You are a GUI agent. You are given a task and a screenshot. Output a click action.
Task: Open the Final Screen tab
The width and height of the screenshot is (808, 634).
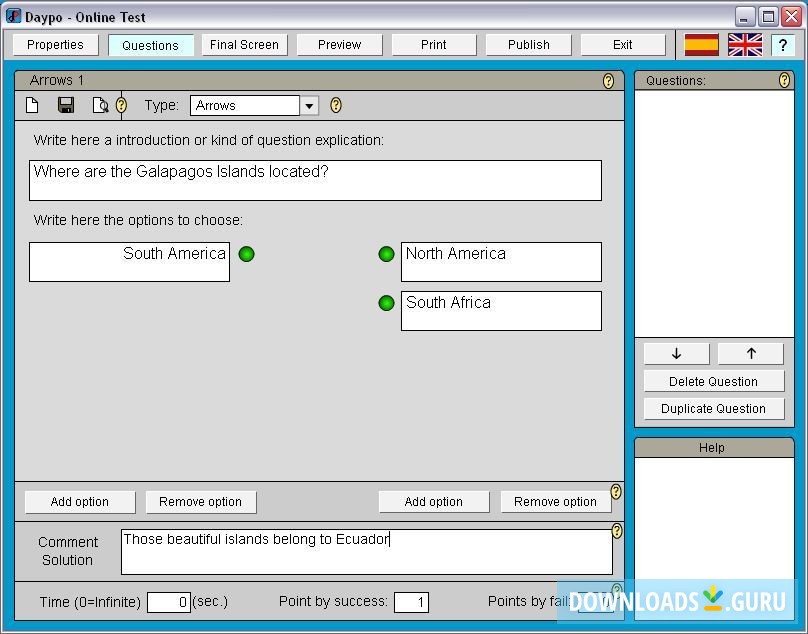pyautogui.click(x=244, y=44)
